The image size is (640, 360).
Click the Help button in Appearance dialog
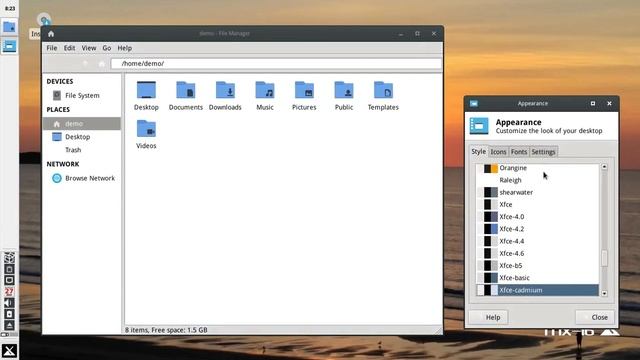(488, 317)
